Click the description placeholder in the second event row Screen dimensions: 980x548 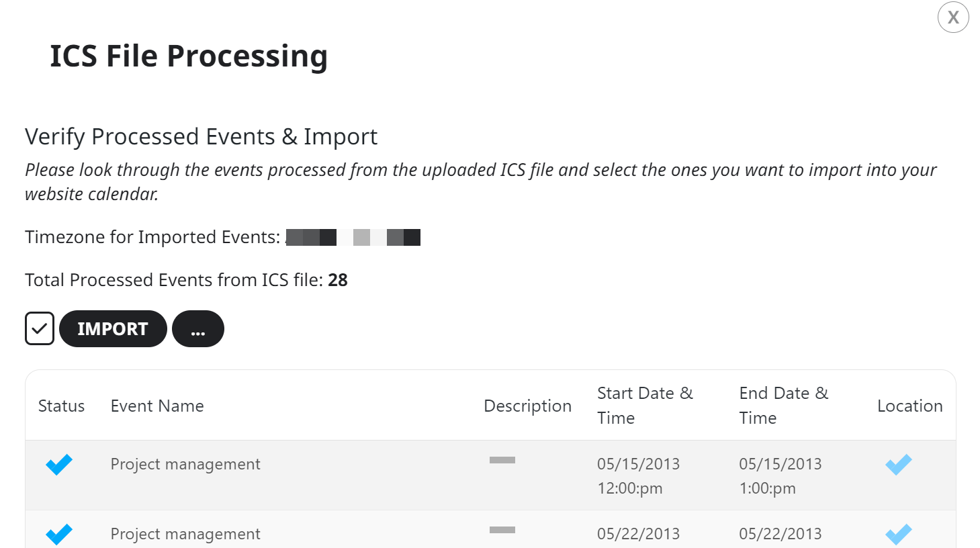[x=502, y=530]
